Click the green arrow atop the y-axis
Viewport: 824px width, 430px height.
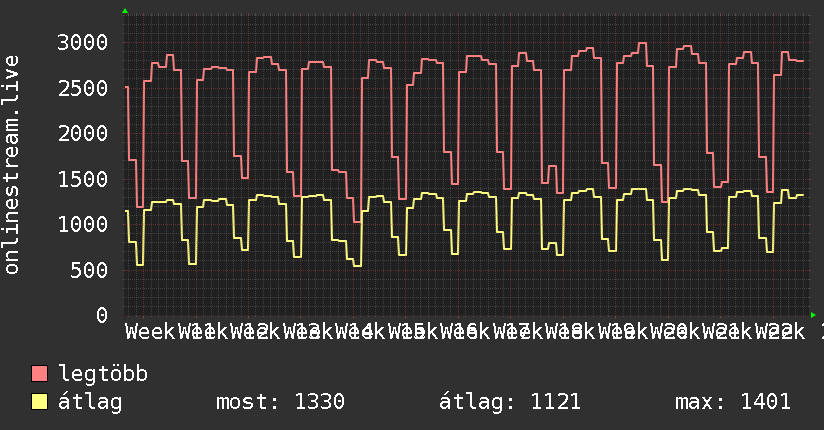coord(125,11)
